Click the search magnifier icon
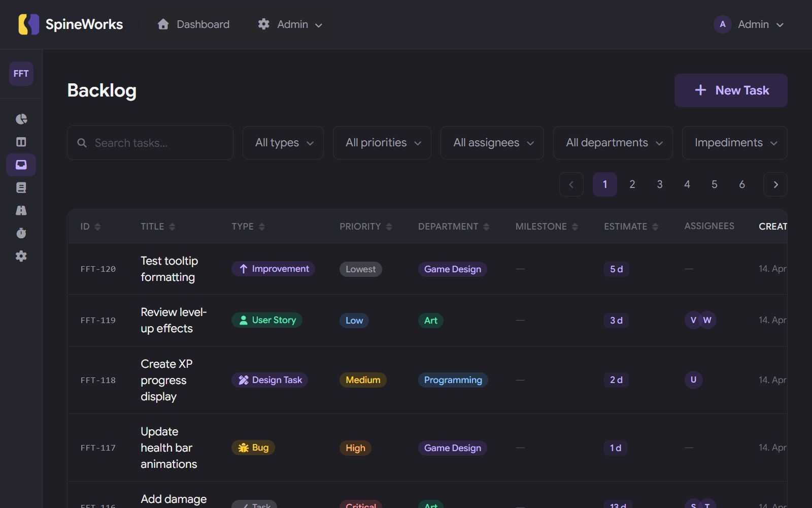 click(82, 143)
